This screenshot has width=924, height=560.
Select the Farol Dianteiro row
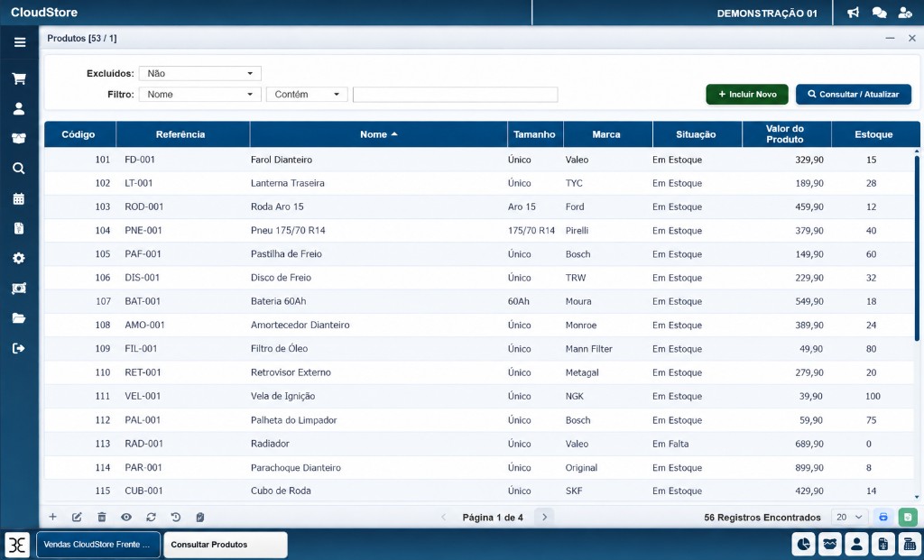(479, 160)
